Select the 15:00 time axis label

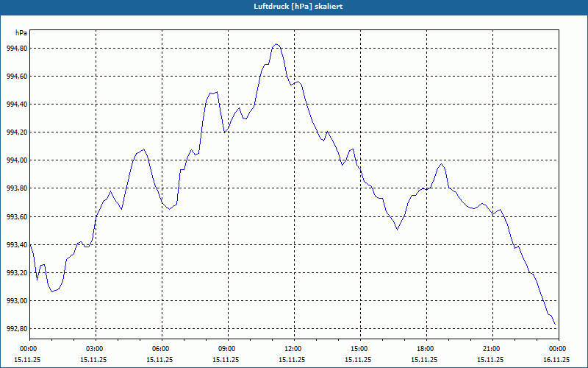point(360,349)
